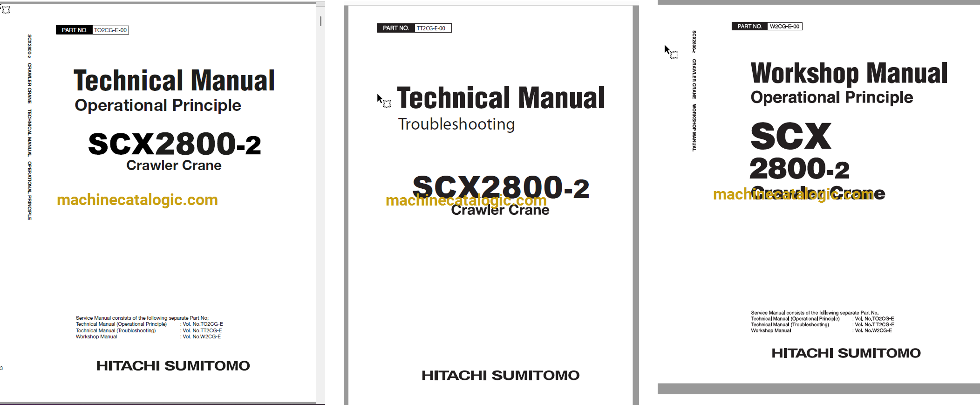Image resolution: width=980 pixels, height=405 pixels.
Task: Select 'Technical Manual (Operational Principle)' line on Workshop Manual cover
Action: tap(795, 319)
